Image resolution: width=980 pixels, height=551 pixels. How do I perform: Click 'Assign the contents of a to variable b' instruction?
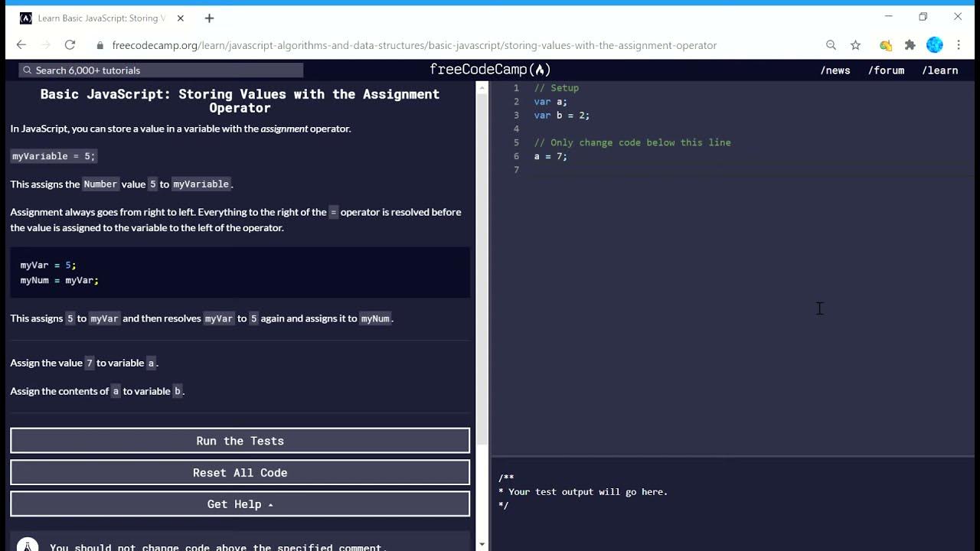pyautogui.click(x=97, y=391)
